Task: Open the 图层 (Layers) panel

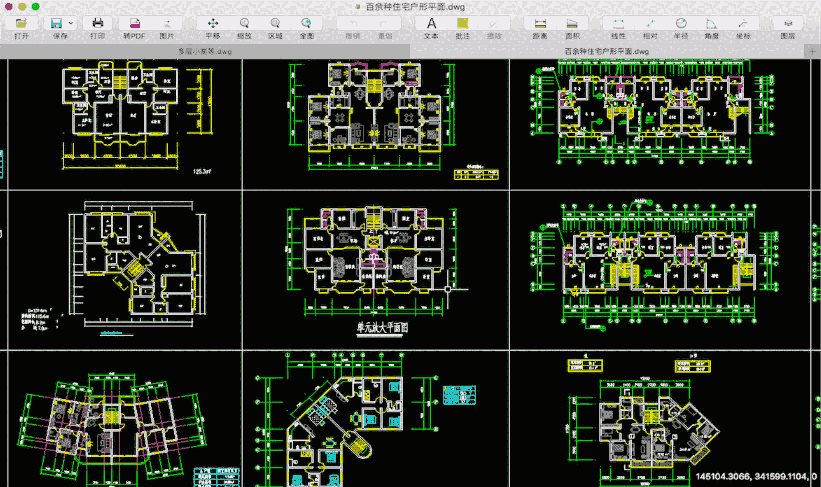Action: pyautogui.click(x=788, y=23)
